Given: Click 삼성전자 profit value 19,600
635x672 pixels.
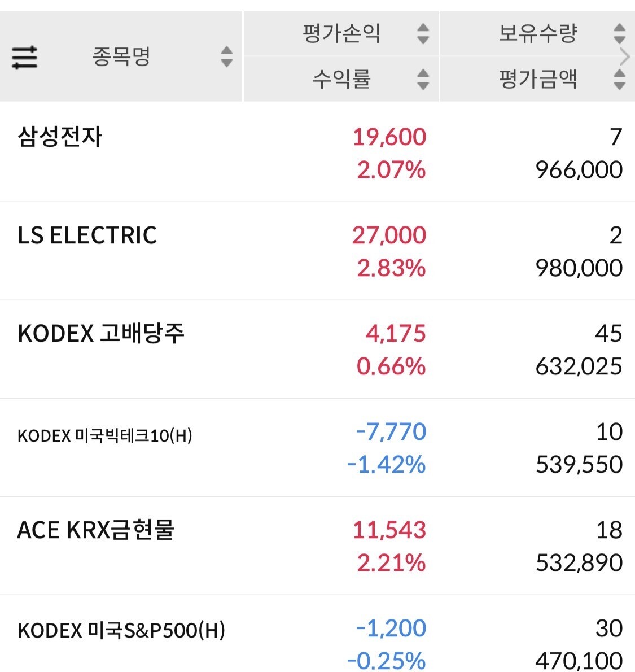Looking at the screenshot, I should [389, 137].
